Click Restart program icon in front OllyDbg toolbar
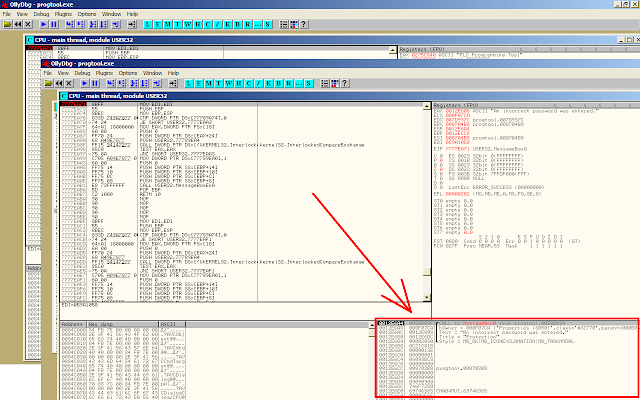 (59, 83)
